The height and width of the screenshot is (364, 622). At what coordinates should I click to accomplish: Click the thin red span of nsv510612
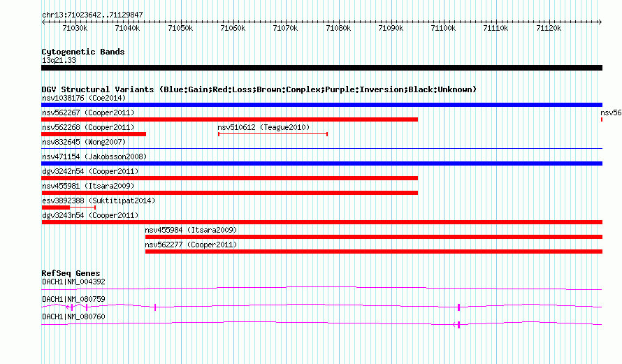(x=273, y=134)
